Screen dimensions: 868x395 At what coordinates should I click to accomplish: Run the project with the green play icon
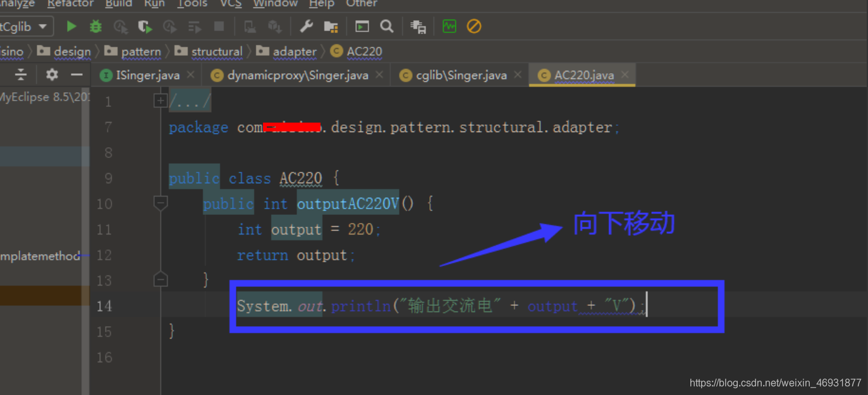pyautogui.click(x=71, y=27)
